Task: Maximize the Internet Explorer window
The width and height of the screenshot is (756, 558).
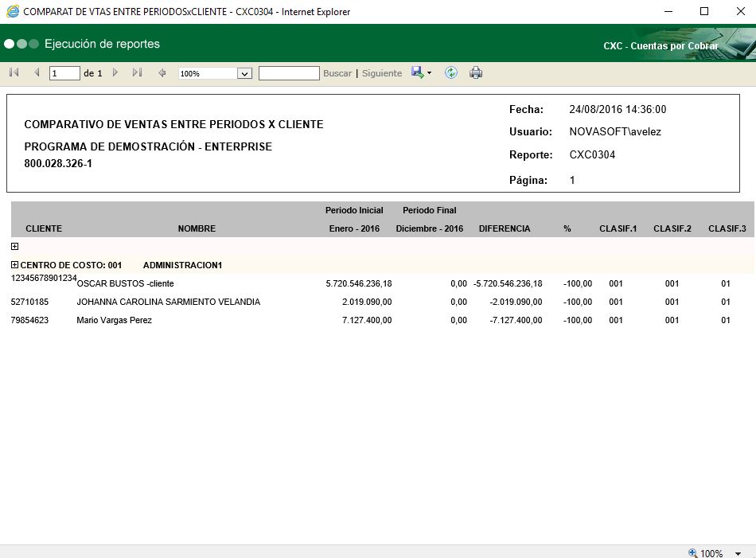Action: pos(704,12)
